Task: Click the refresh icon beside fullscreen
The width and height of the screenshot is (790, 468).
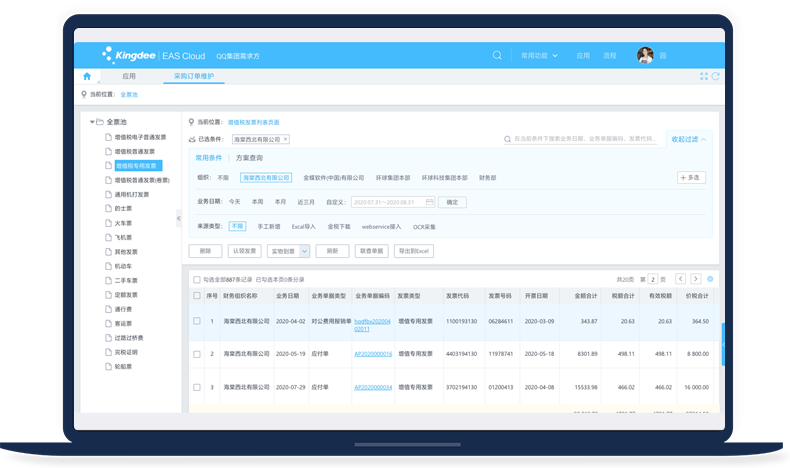Action: pyautogui.click(x=716, y=76)
